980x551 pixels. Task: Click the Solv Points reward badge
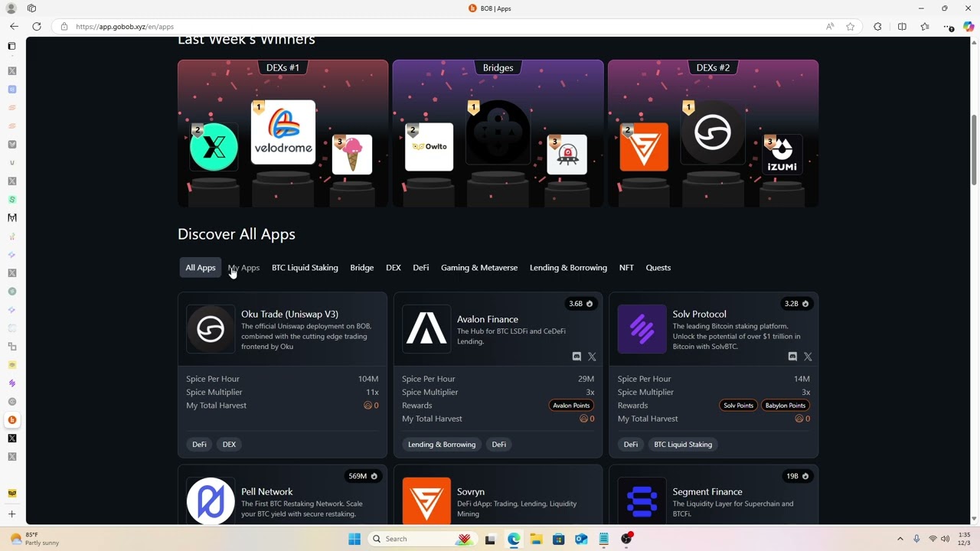point(738,406)
